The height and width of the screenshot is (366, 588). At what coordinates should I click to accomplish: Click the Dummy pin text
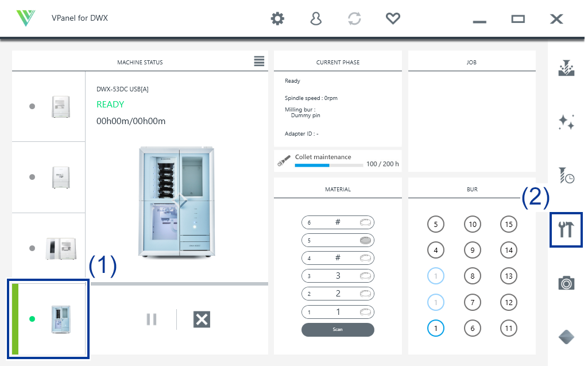tap(305, 115)
